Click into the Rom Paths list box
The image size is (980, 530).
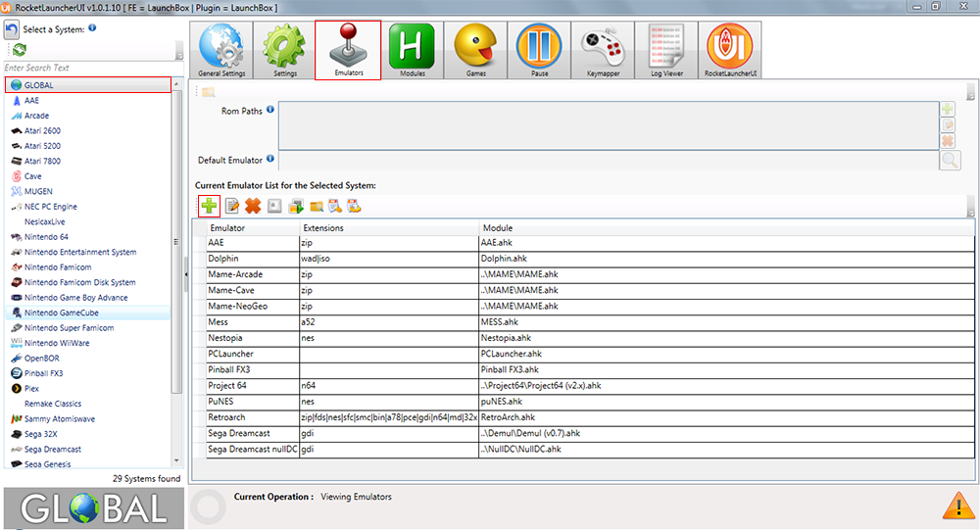pos(609,125)
